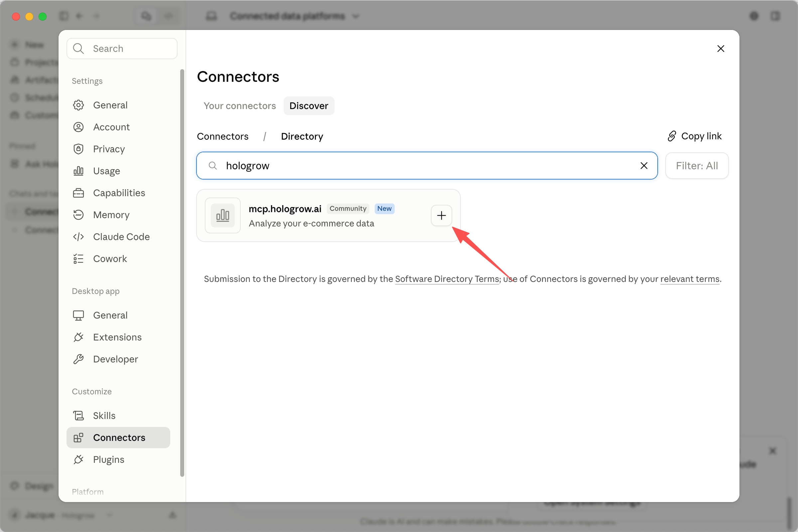The width and height of the screenshot is (798, 532).
Task: Open Plugins settings
Action: tap(118, 460)
